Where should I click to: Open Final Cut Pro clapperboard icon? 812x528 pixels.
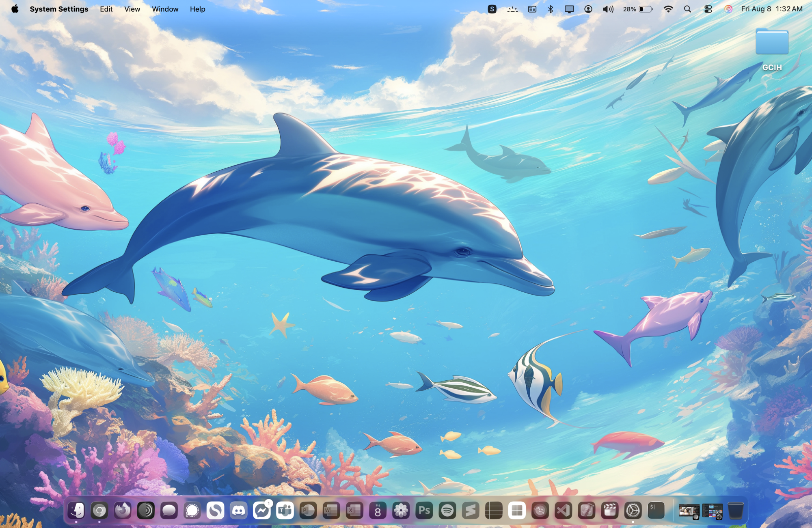610,510
